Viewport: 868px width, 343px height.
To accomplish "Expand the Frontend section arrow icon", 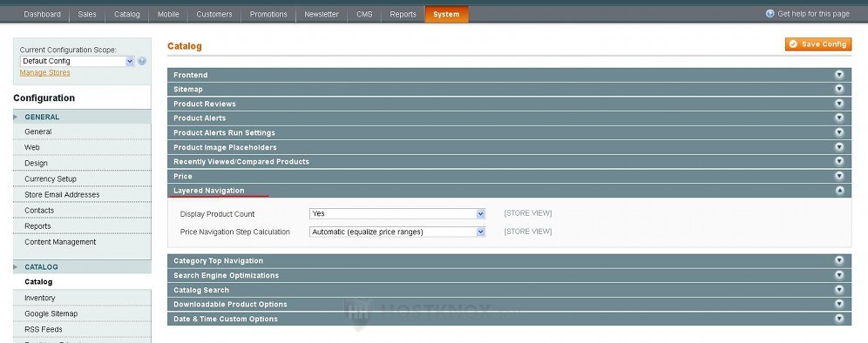I will pos(839,75).
